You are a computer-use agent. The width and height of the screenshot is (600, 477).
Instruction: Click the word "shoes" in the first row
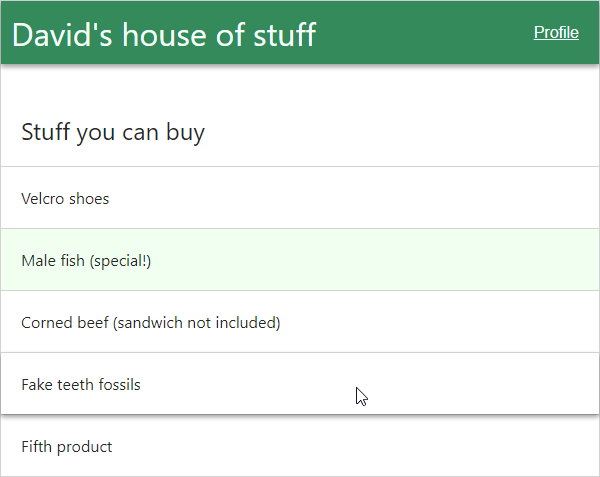pyautogui.click(x=89, y=198)
